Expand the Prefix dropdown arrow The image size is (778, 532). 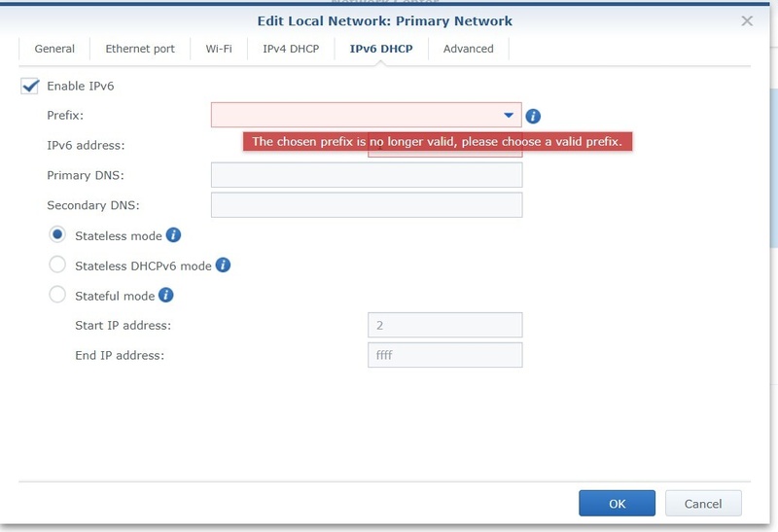(x=508, y=115)
